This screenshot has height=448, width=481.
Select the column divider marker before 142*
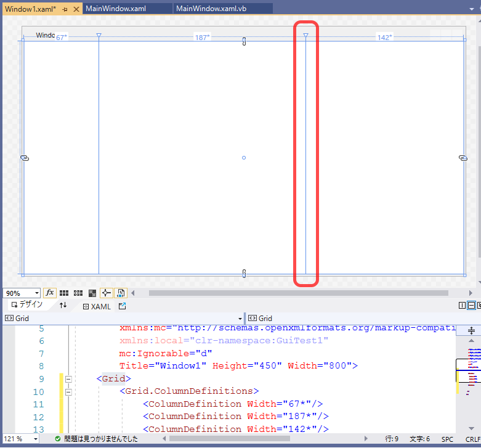pyautogui.click(x=306, y=36)
